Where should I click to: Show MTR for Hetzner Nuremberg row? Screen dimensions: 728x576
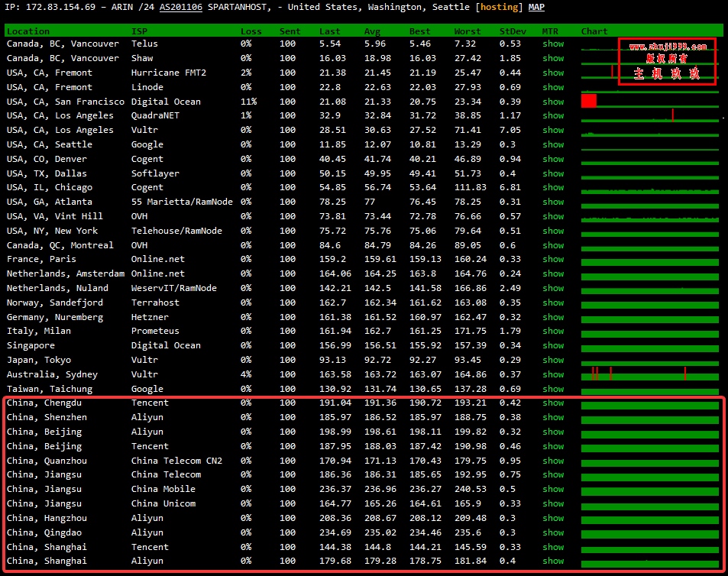point(553,317)
